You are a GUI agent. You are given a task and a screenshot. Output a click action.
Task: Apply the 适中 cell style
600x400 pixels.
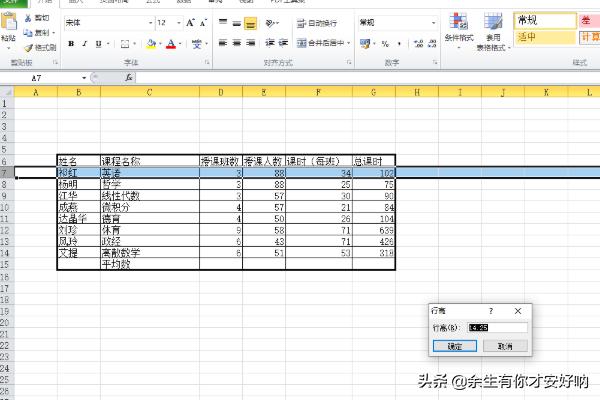(545, 38)
